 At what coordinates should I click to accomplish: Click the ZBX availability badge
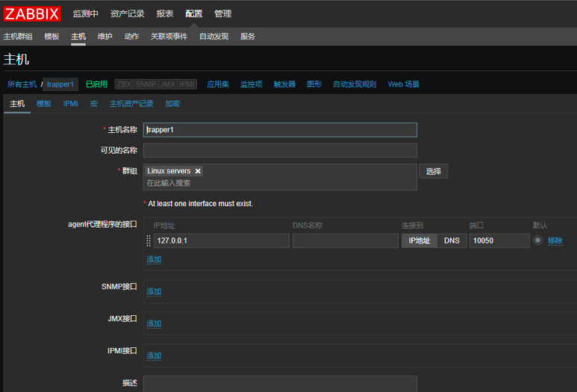pos(124,84)
